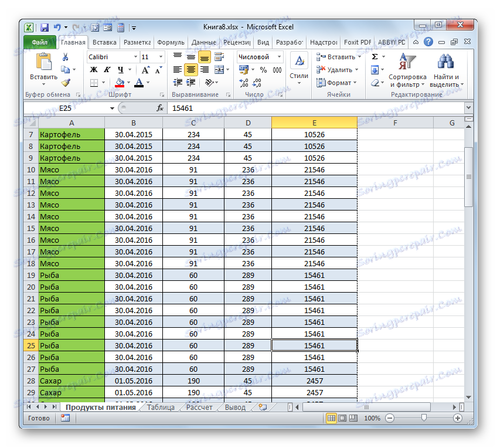Decrease indent in alignment group

pos(178,83)
